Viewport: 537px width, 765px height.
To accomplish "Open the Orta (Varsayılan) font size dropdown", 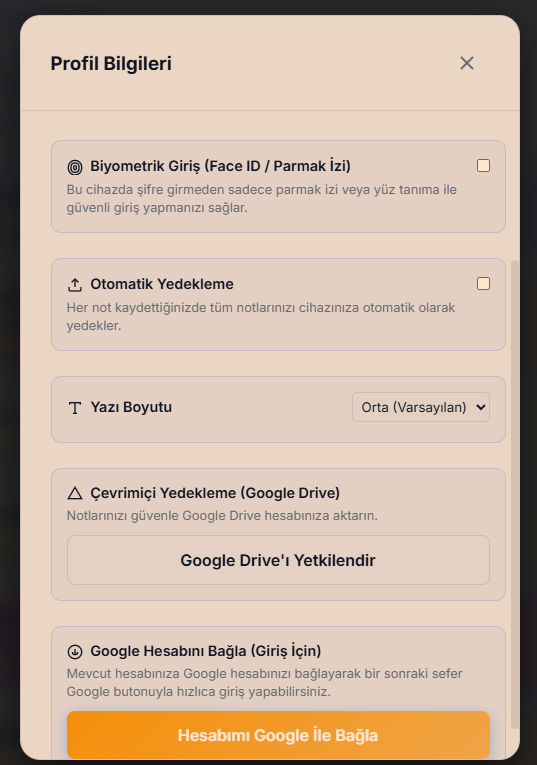I will click(x=420, y=407).
